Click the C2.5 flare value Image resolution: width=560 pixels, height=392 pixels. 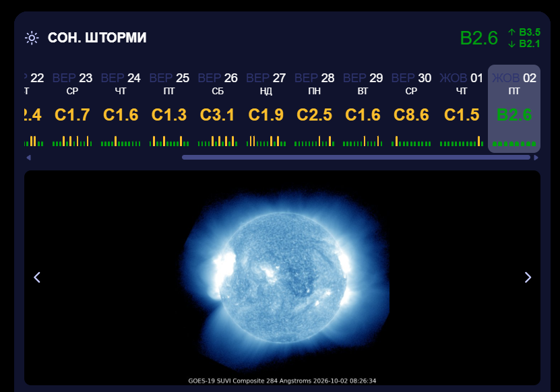pyautogui.click(x=314, y=115)
